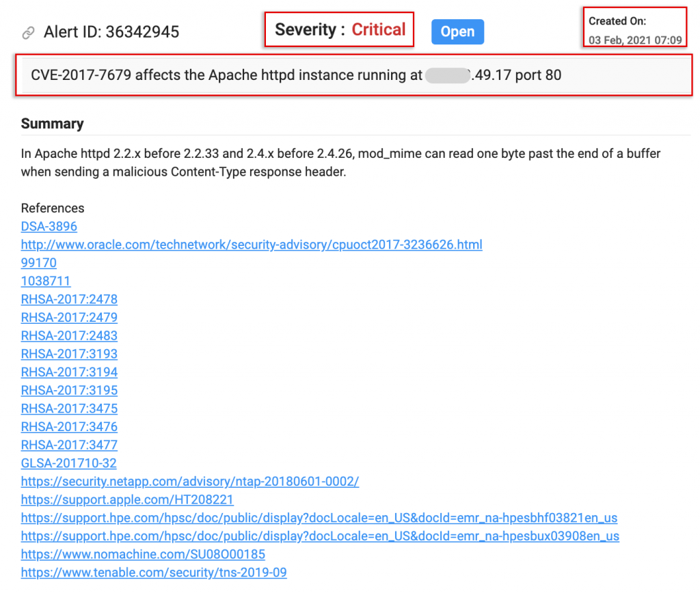700x593 pixels.
Task: Open the RHSA-2017:2478 advisory link
Action: click(69, 299)
